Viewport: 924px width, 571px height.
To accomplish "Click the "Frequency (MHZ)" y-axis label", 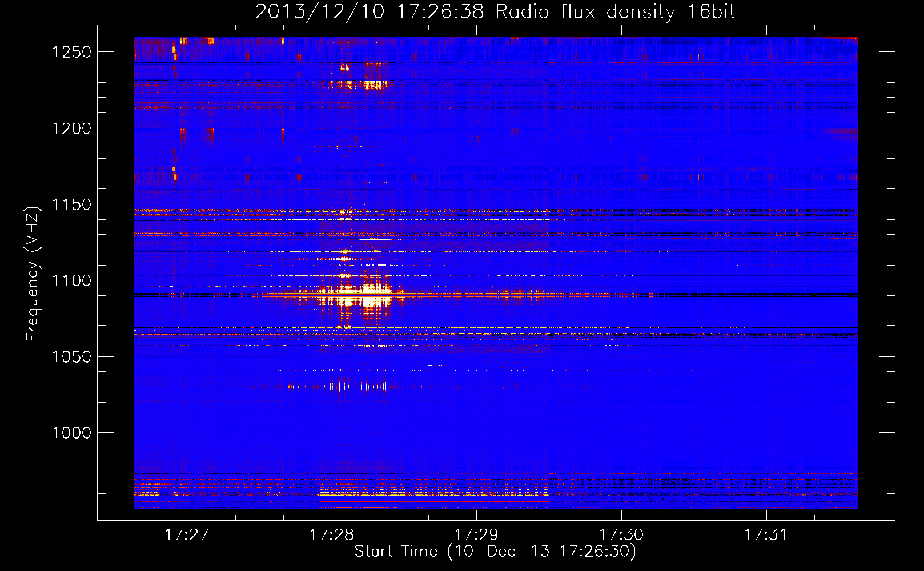I will click(x=33, y=274).
